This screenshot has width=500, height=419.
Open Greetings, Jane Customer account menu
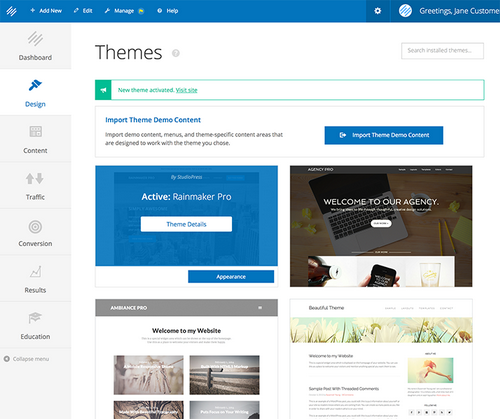459,11
